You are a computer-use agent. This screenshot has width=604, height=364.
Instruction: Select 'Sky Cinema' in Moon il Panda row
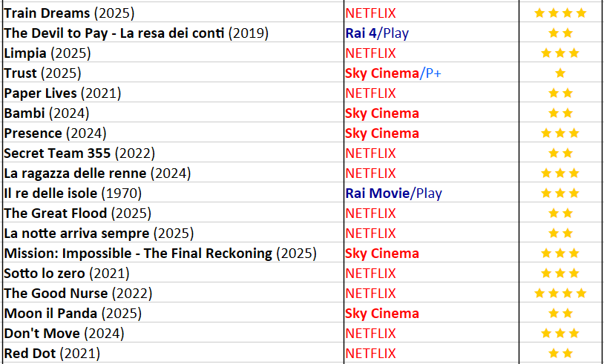coord(382,313)
